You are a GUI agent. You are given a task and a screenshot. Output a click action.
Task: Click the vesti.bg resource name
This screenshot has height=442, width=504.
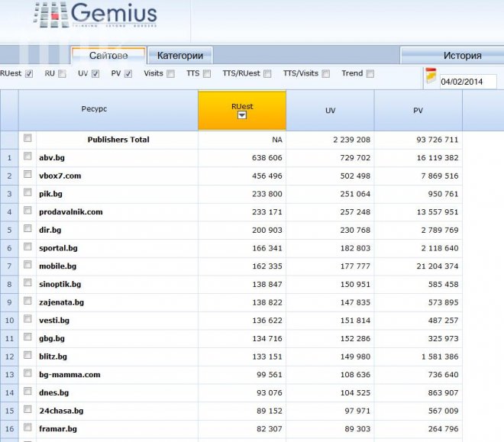pyautogui.click(x=54, y=321)
